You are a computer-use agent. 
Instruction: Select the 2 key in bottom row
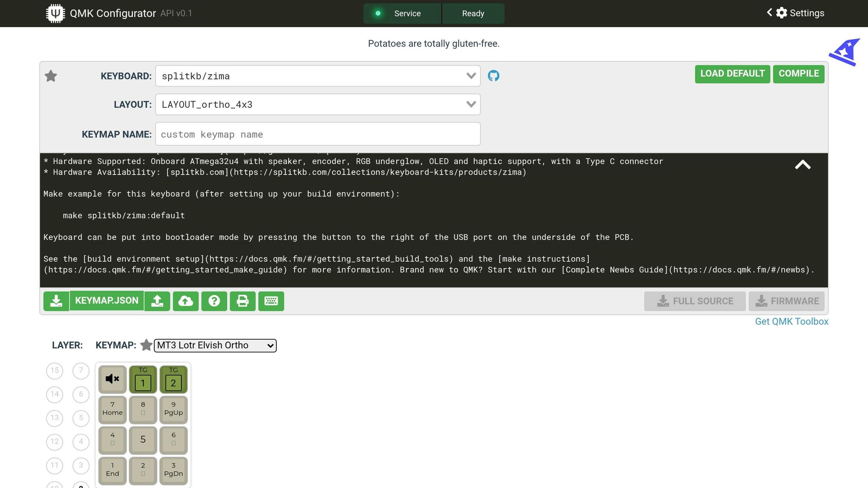point(143,471)
